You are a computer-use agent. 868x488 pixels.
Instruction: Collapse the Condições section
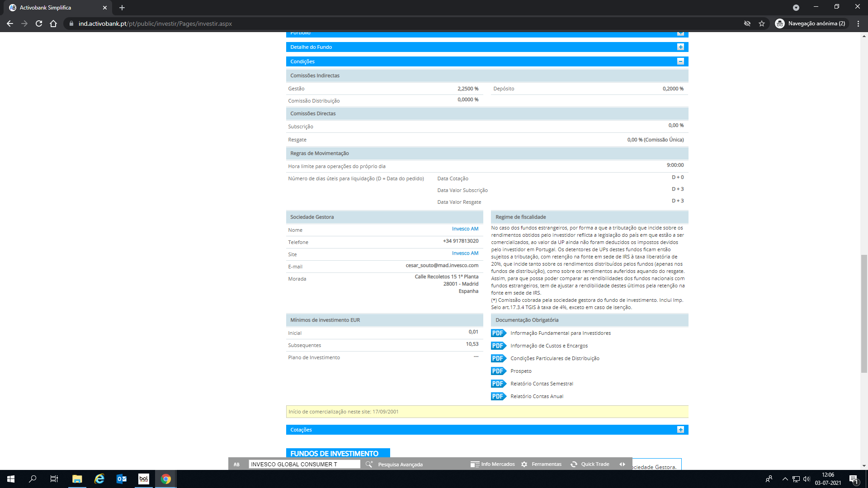pyautogui.click(x=680, y=61)
